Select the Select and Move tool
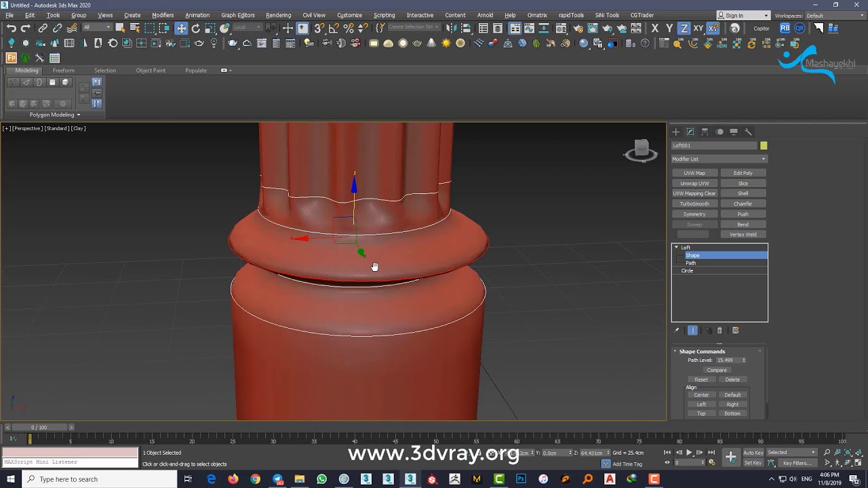The width and height of the screenshot is (868, 488). point(181,28)
